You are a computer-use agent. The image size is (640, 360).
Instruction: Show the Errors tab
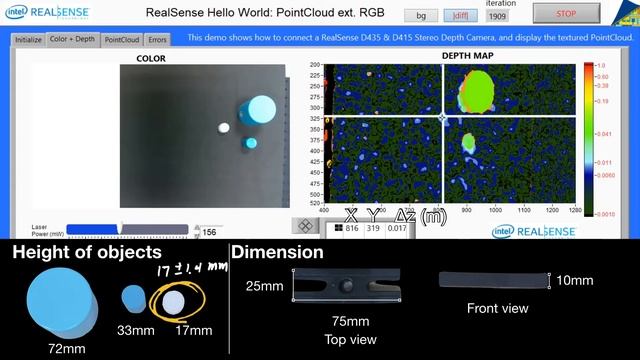coord(157,40)
